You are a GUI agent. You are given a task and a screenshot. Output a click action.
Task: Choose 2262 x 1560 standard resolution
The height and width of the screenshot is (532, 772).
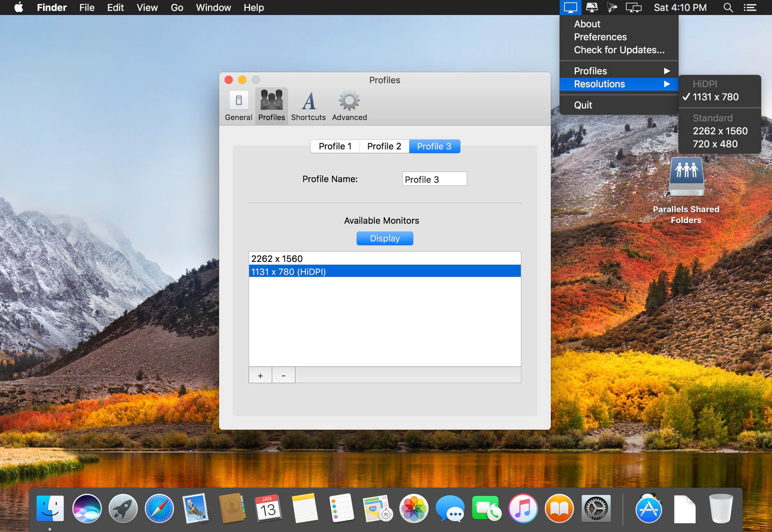[720, 131]
